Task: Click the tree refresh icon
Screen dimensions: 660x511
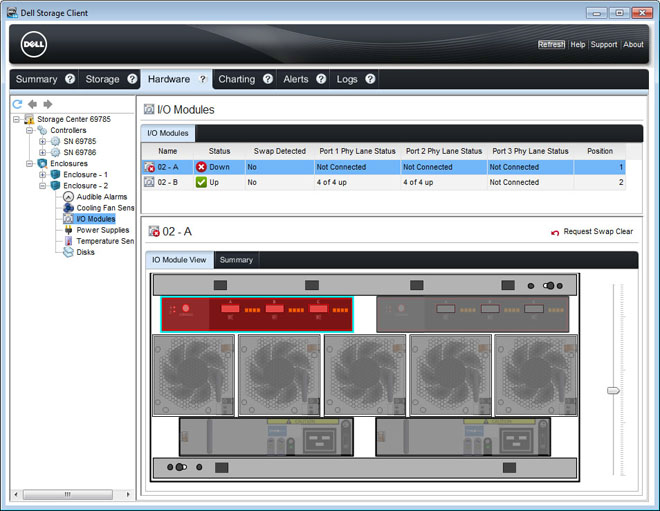Action: pyautogui.click(x=17, y=104)
